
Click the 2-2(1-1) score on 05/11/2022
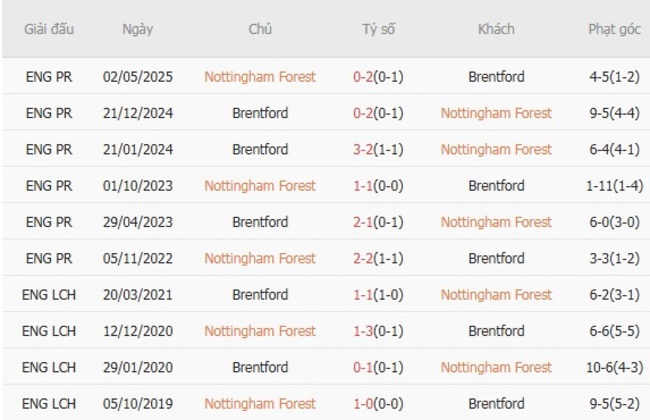coord(378,258)
